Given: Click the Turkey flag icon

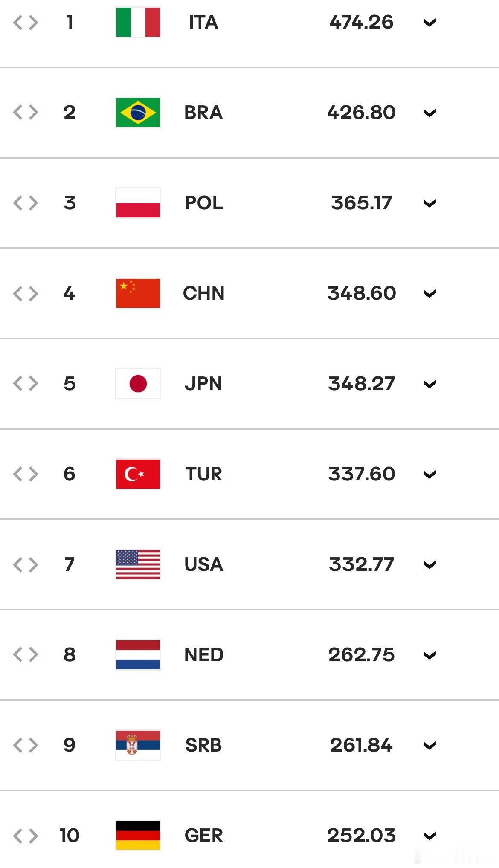Looking at the screenshot, I should (138, 474).
